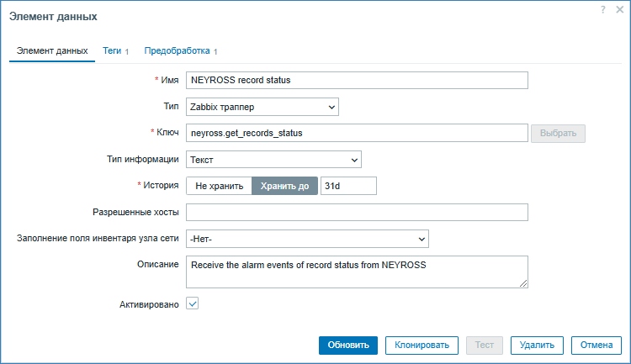This screenshot has width=631, height=364.
Task: Click the Разрешенные хосты input field
Action: pyautogui.click(x=357, y=212)
